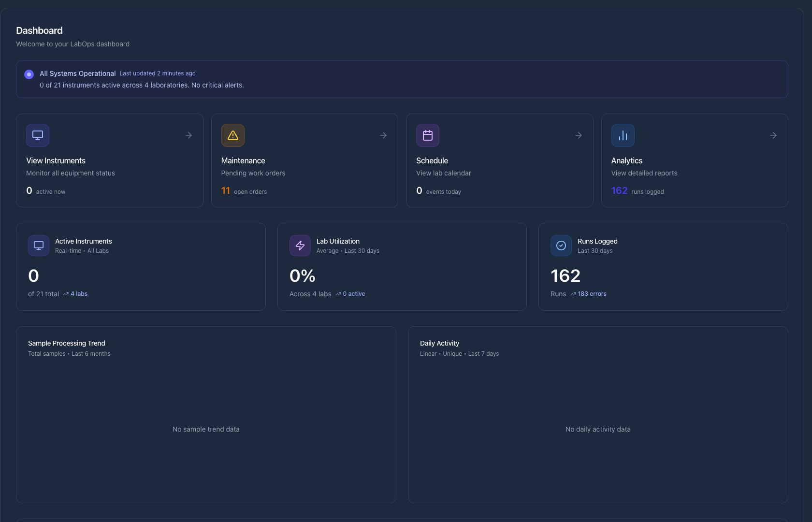Open the View Instruments card title
Viewport: 812px width, 522px height.
[x=56, y=160]
